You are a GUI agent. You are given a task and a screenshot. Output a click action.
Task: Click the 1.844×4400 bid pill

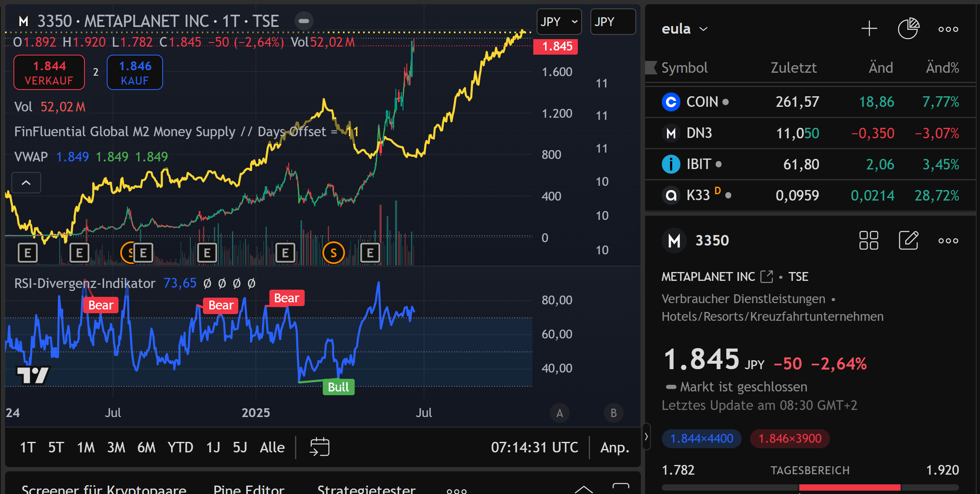(701, 439)
